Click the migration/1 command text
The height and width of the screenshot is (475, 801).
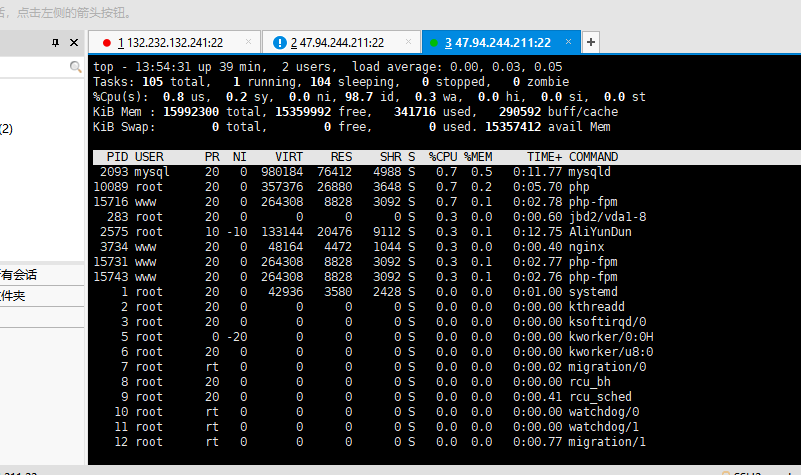click(x=607, y=442)
